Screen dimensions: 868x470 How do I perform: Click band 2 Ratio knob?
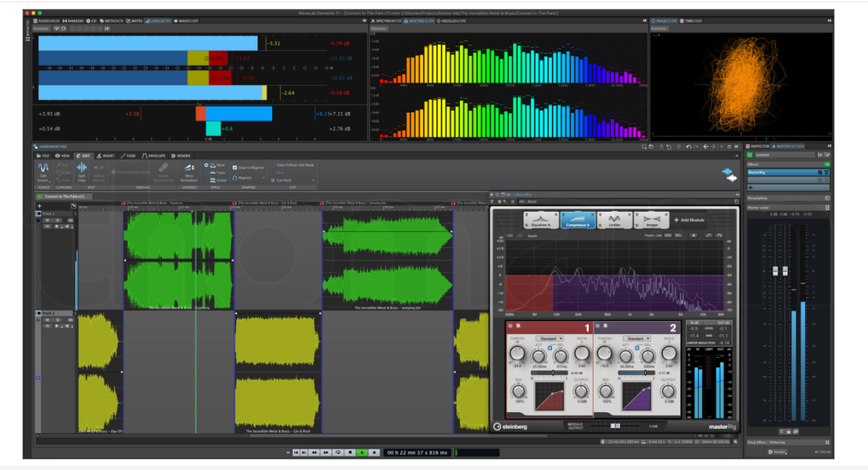(x=669, y=353)
